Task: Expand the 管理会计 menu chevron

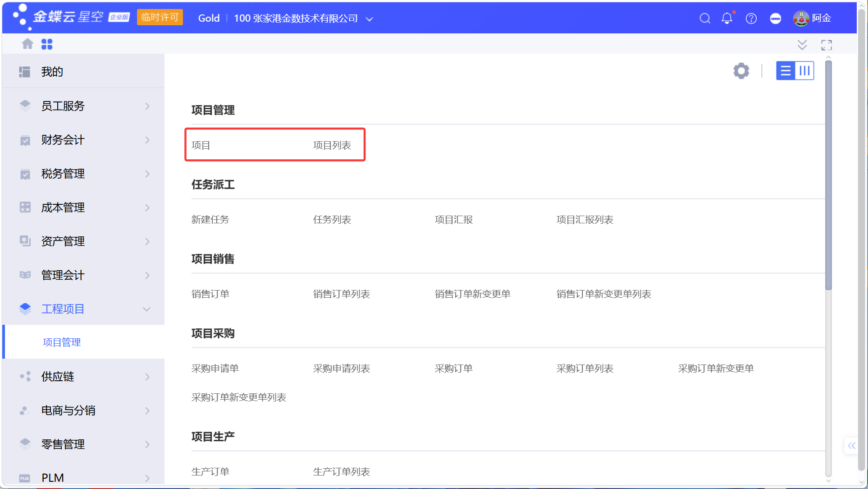Action: point(147,275)
